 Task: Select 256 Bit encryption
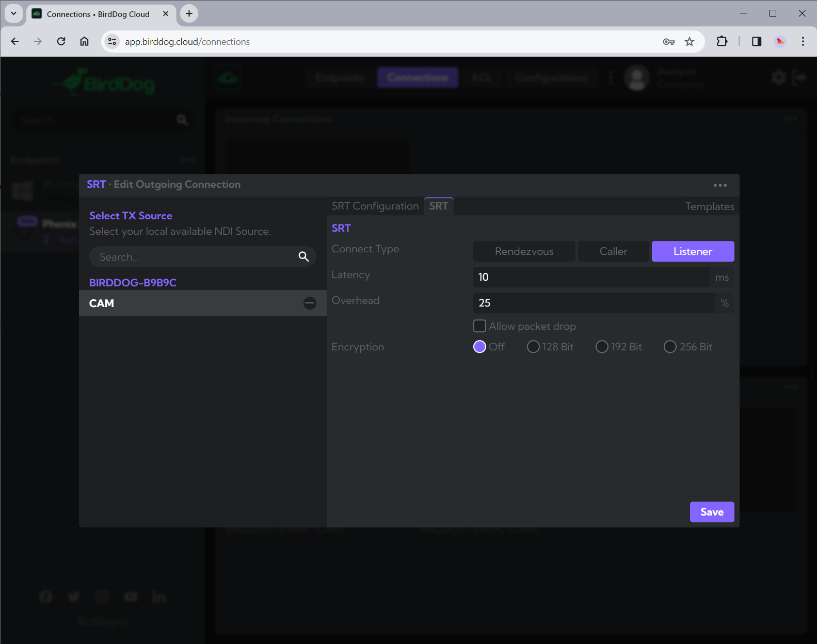670,347
